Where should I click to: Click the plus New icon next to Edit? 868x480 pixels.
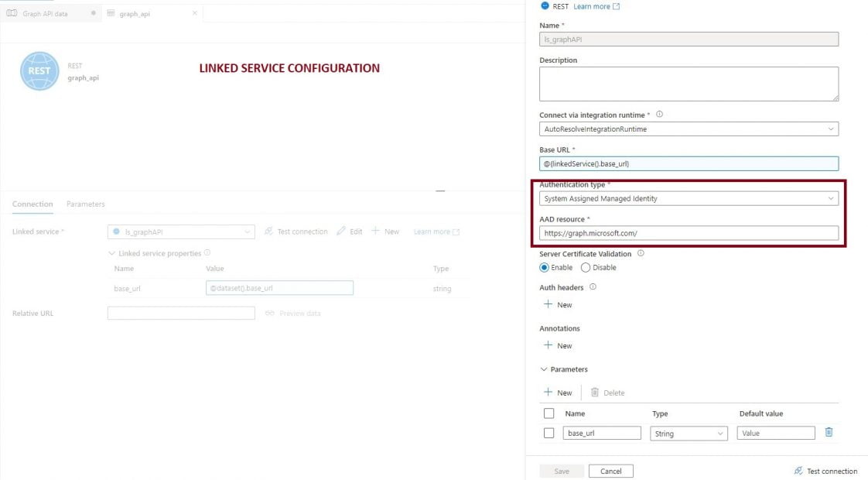coord(378,231)
